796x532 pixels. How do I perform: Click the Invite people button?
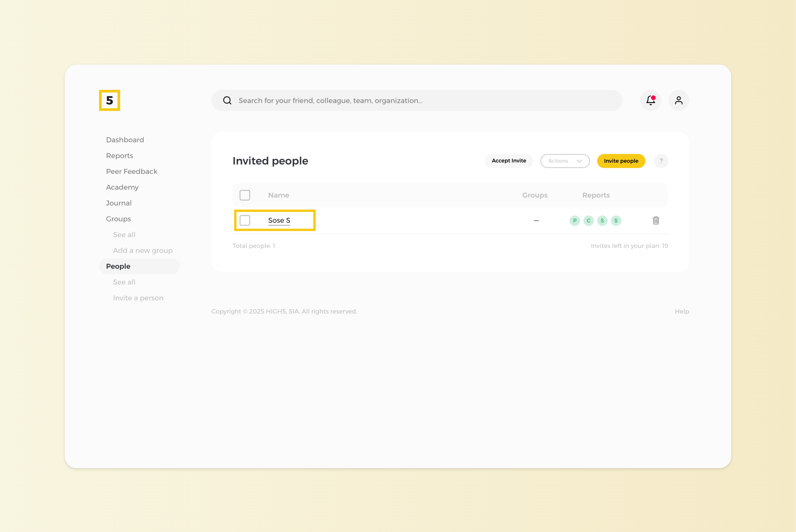[x=621, y=161]
